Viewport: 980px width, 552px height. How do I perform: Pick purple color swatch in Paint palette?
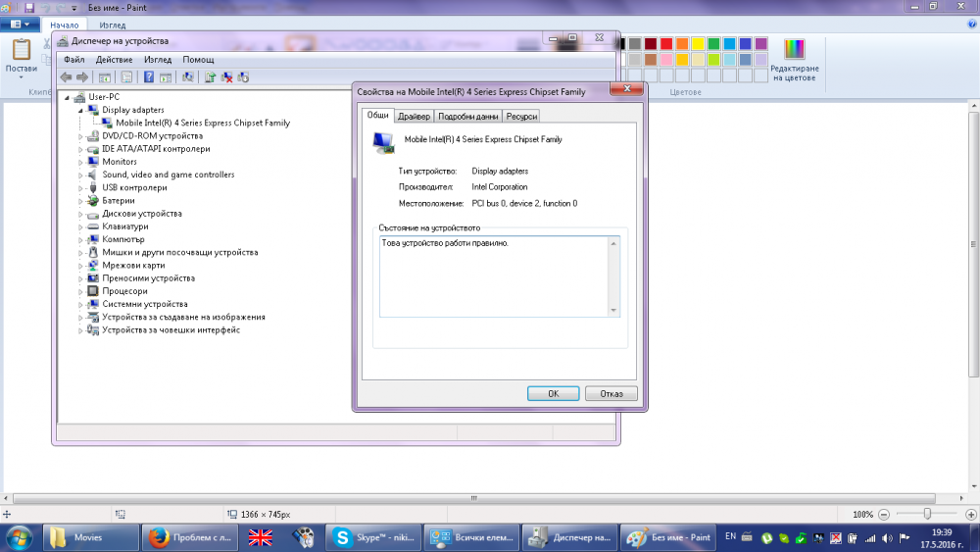(760, 44)
